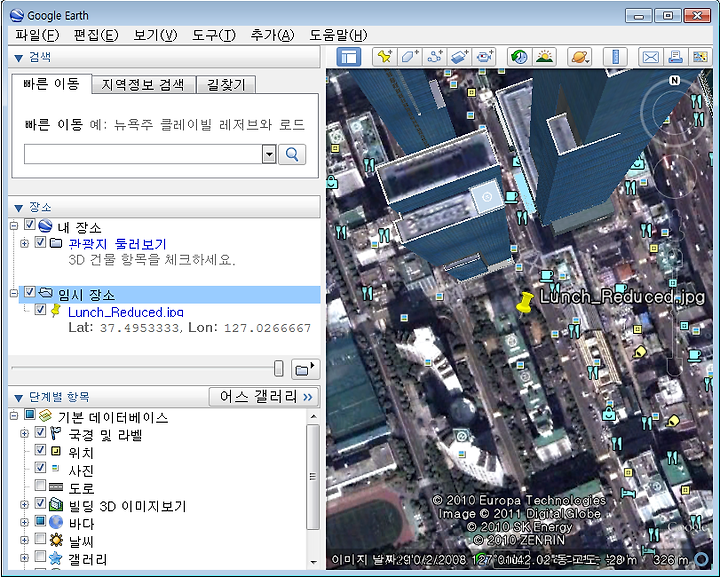Image resolution: width=720 pixels, height=577 pixels.
Task: Collapse the 임시 장소 tree node
Action: point(14,293)
